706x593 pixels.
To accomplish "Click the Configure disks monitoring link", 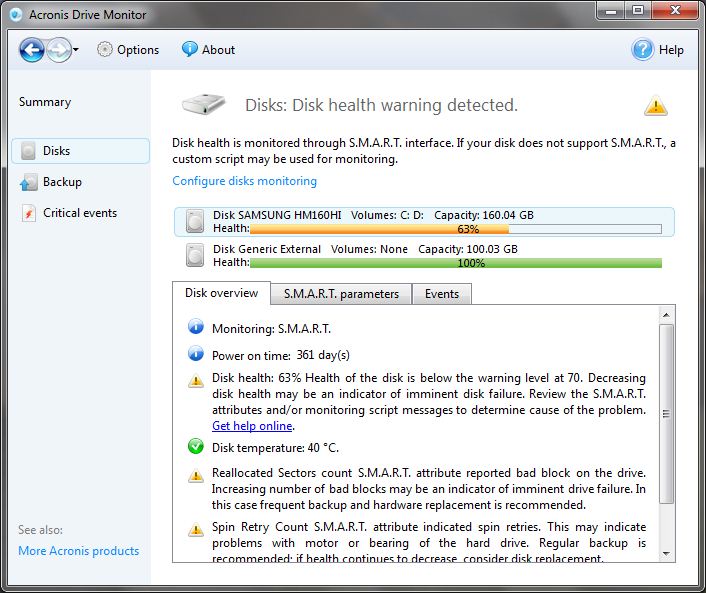I will click(x=244, y=181).
